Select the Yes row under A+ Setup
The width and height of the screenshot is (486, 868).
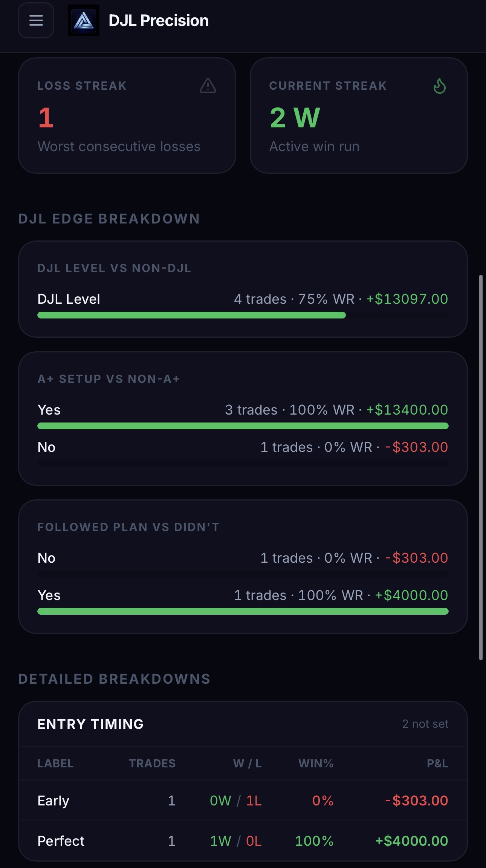coord(243,410)
